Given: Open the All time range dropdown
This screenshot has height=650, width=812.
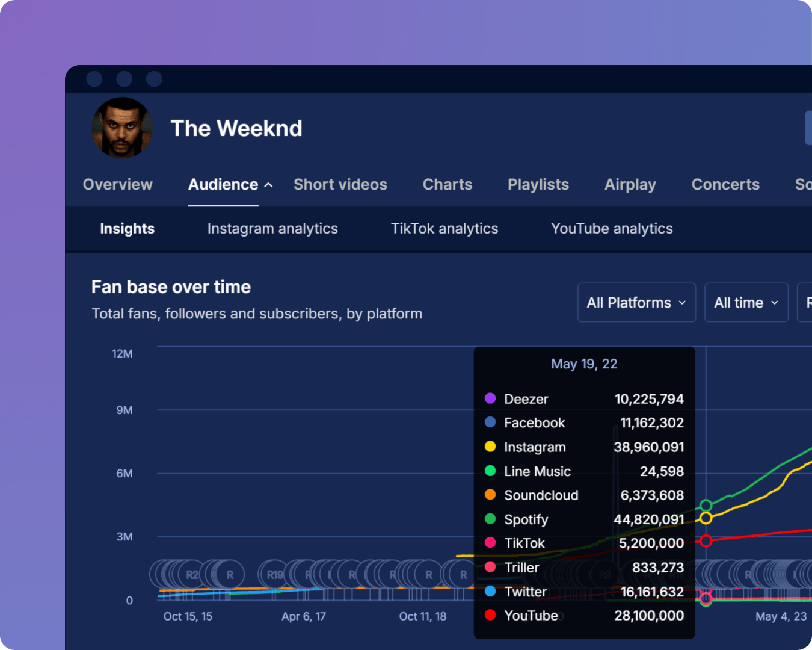Looking at the screenshot, I should (746, 303).
